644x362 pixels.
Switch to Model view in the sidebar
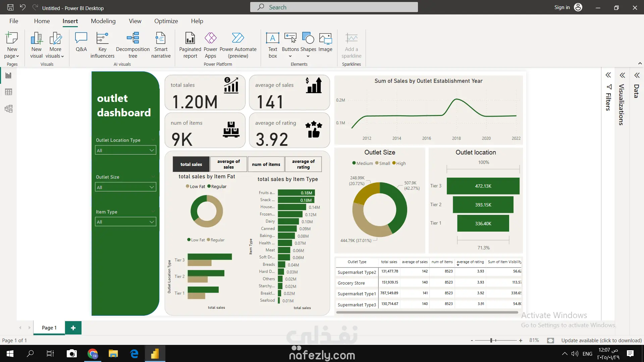click(x=9, y=109)
